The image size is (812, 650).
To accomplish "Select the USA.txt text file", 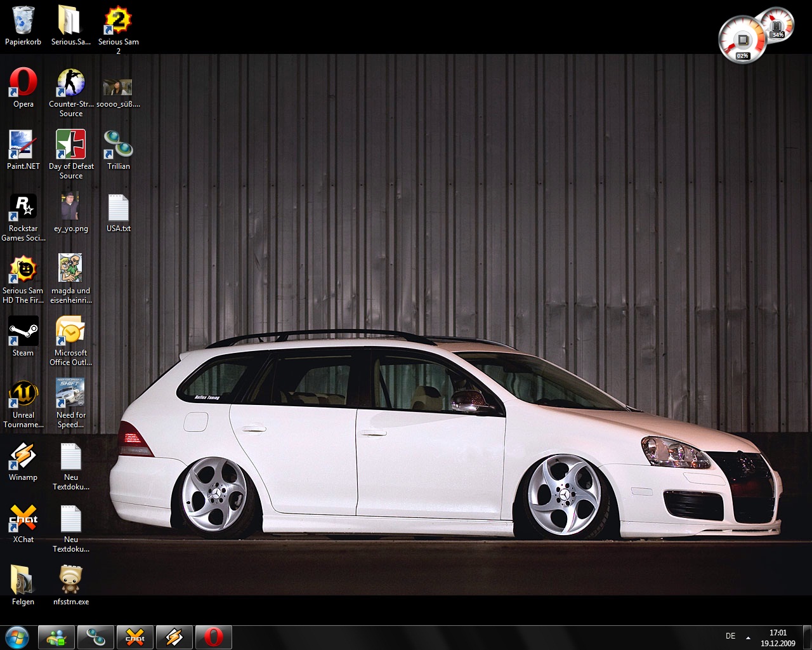I will [118, 208].
